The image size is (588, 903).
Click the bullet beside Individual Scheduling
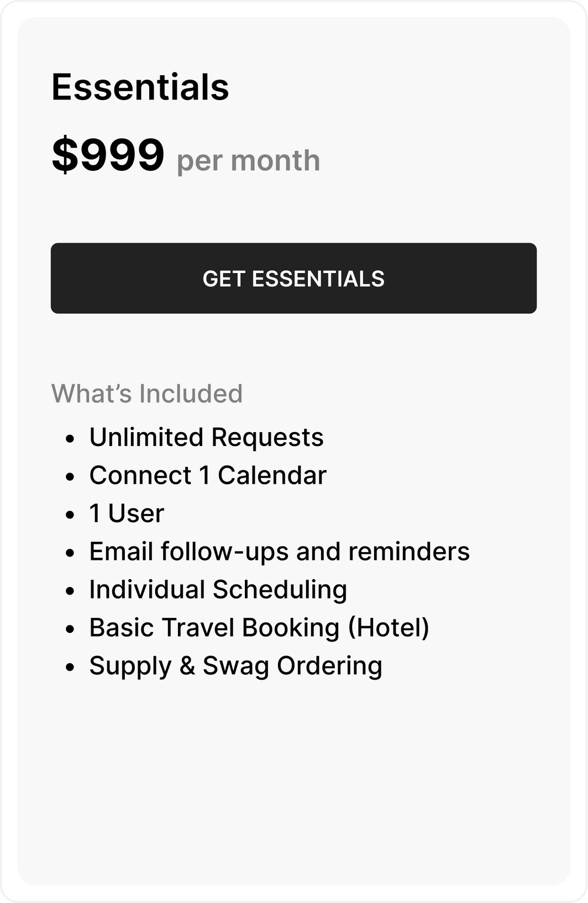point(70,591)
